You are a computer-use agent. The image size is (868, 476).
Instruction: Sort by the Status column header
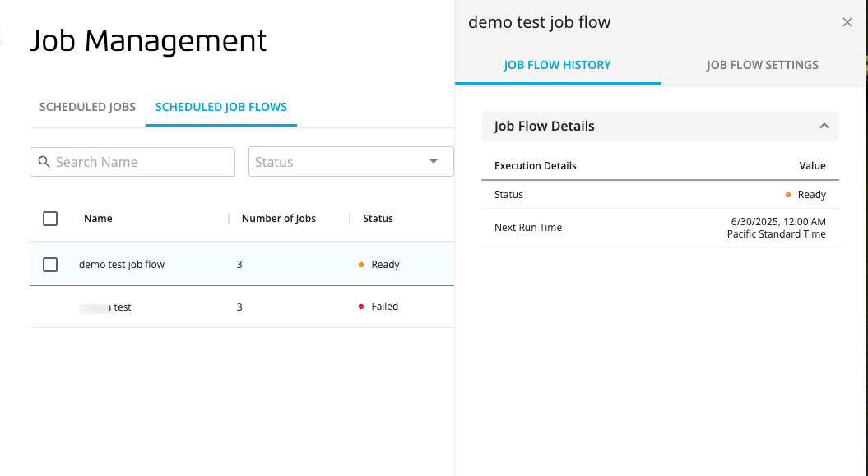(378, 219)
